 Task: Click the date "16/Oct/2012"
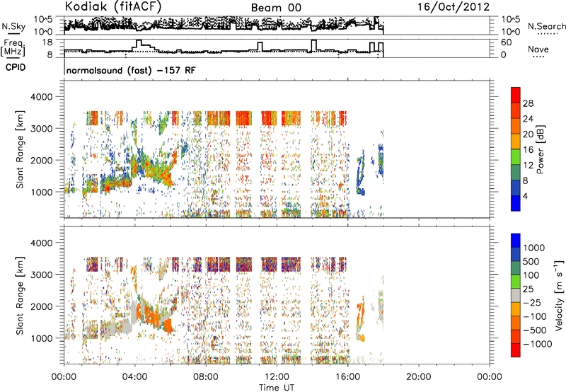pos(454,7)
